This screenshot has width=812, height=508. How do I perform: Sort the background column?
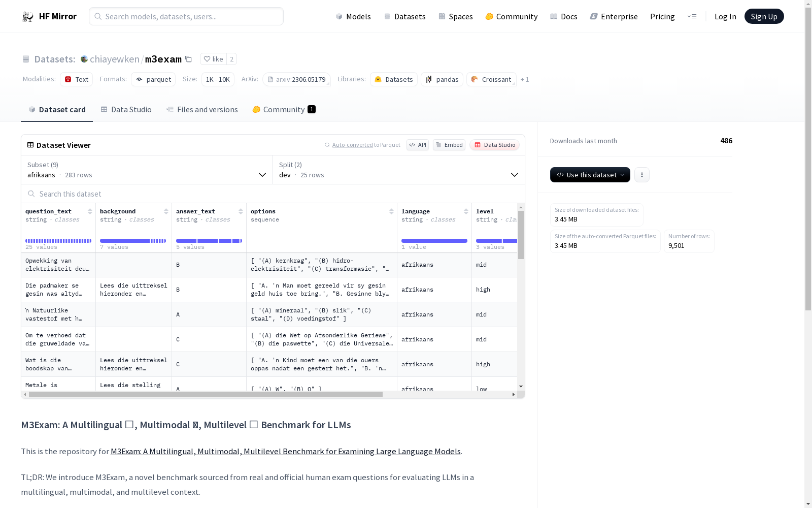click(x=166, y=211)
